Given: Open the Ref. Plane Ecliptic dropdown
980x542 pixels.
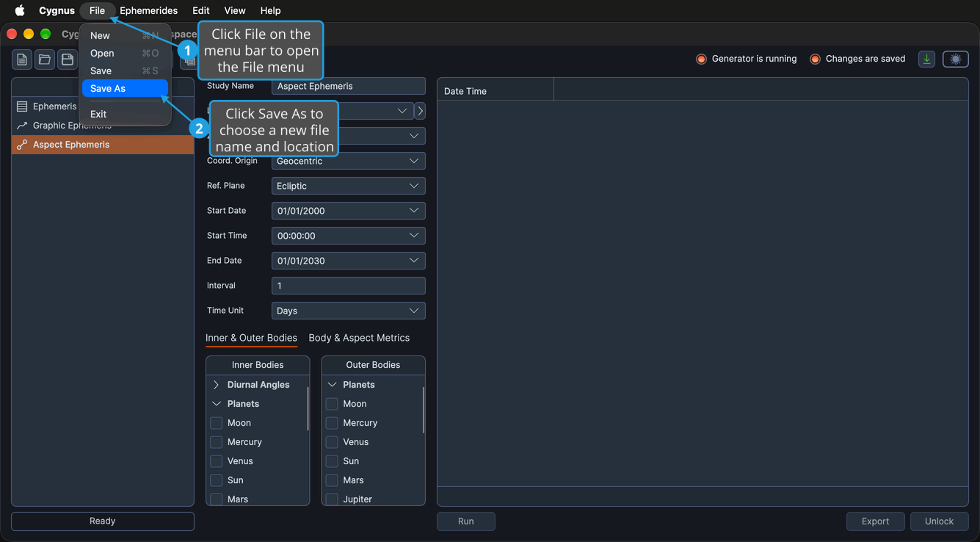Looking at the screenshot, I should [x=349, y=186].
